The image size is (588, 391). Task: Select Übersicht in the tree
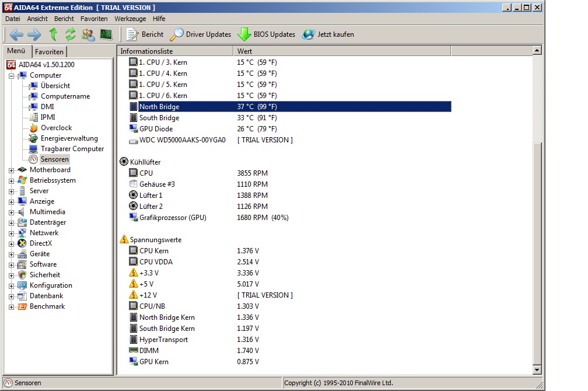click(x=55, y=86)
